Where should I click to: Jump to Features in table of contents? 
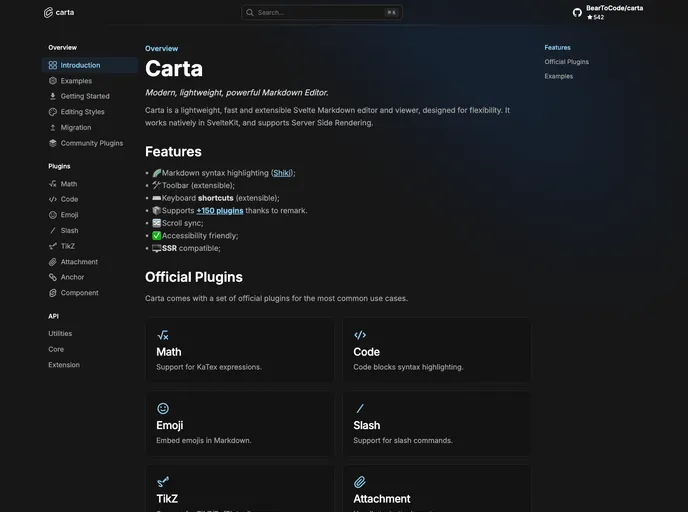coord(557,47)
